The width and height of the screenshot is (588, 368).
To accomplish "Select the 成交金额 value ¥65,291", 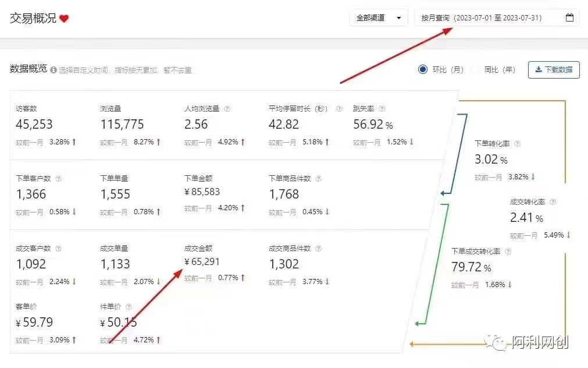I will coord(202,261).
